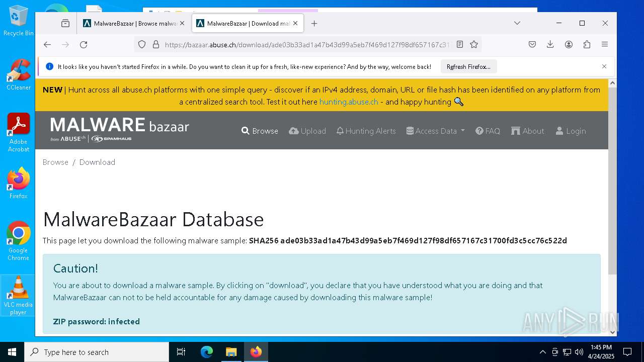Open the FAQ navigation item
644x362 pixels.
(488, 131)
